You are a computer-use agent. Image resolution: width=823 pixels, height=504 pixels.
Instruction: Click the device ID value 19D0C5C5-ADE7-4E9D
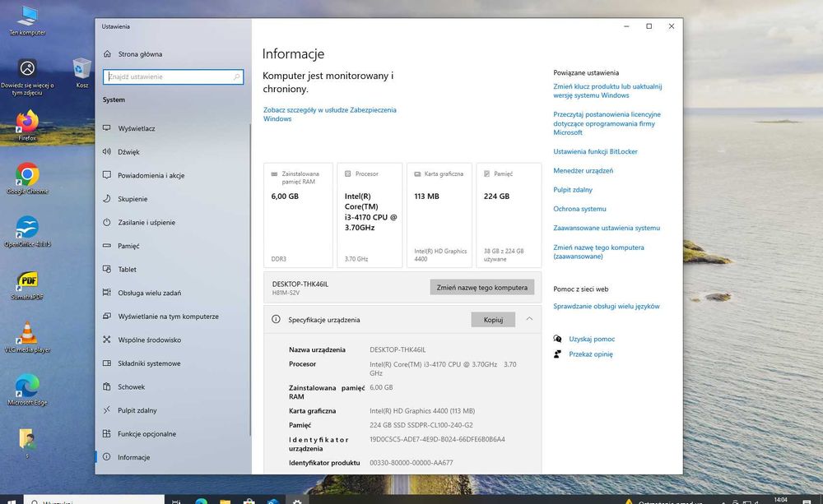437,440
